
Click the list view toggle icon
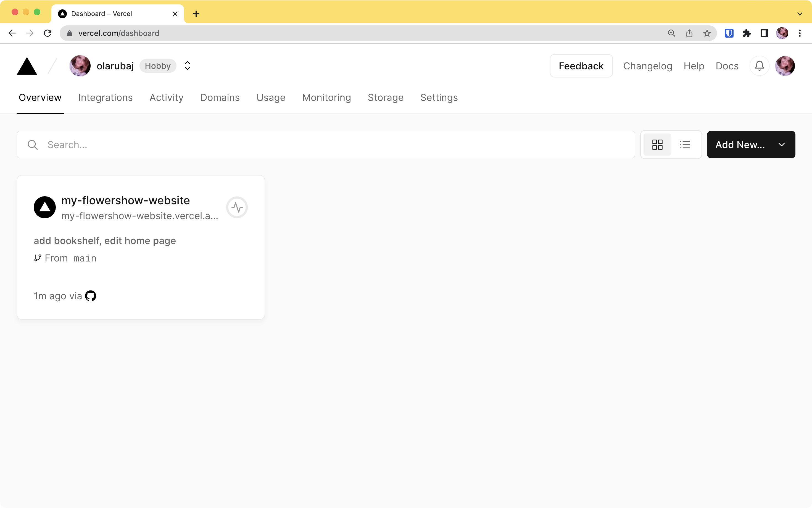(685, 145)
